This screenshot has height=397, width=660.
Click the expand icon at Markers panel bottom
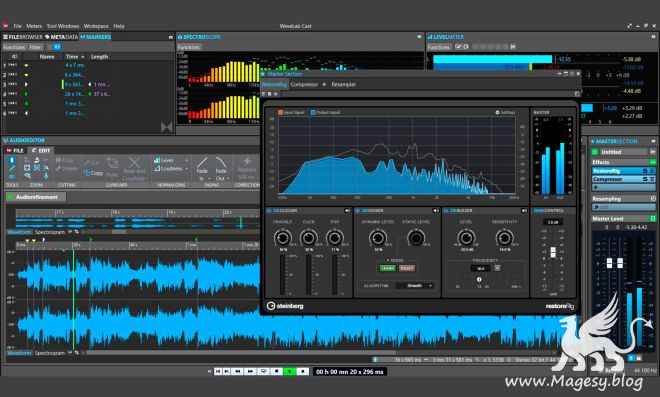[x=166, y=126]
